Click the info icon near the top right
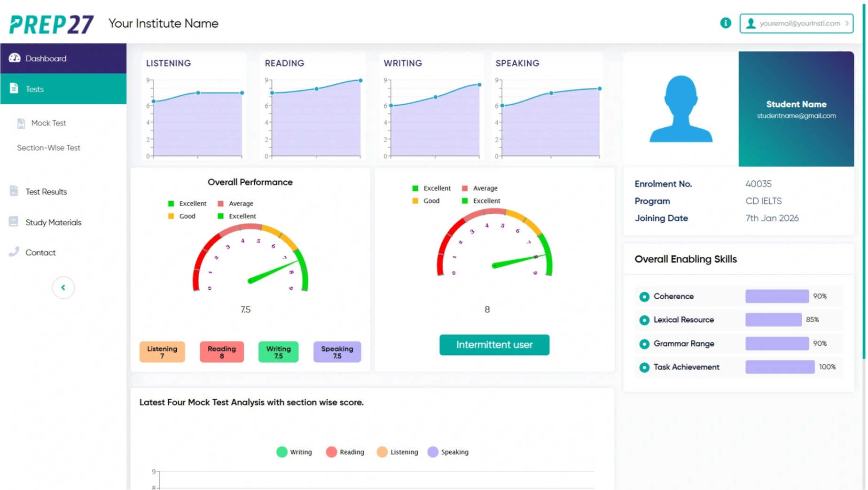The width and height of the screenshot is (868, 490). point(726,23)
